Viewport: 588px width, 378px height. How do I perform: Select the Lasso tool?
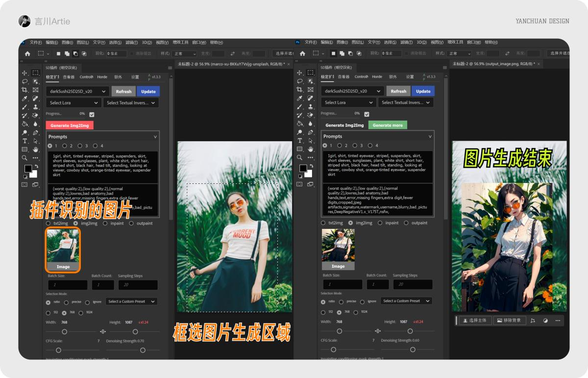tap(24, 81)
